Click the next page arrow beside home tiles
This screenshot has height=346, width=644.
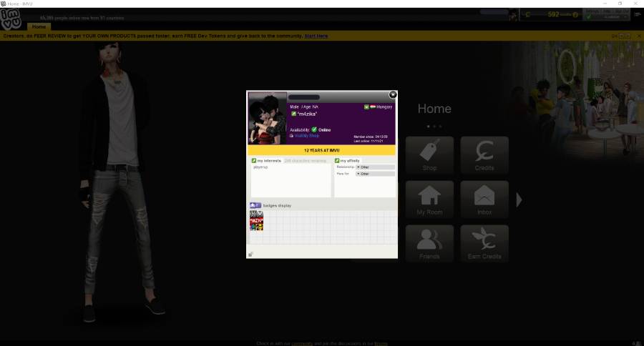(519, 200)
